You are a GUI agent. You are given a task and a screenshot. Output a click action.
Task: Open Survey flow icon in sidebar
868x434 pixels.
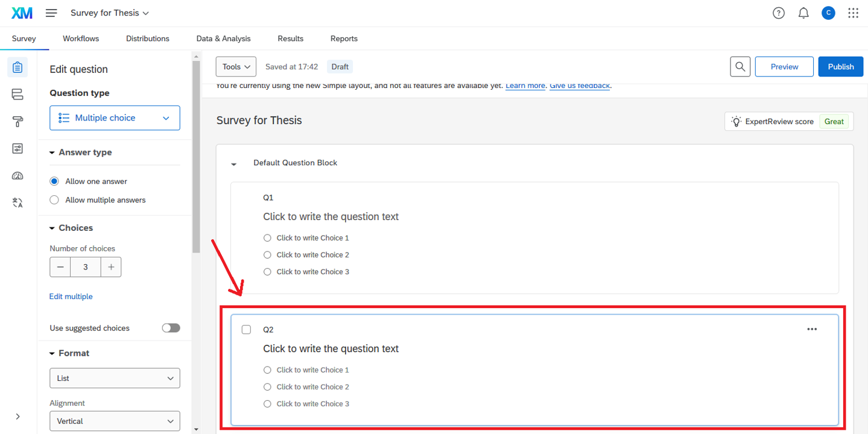pyautogui.click(x=17, y=94)
